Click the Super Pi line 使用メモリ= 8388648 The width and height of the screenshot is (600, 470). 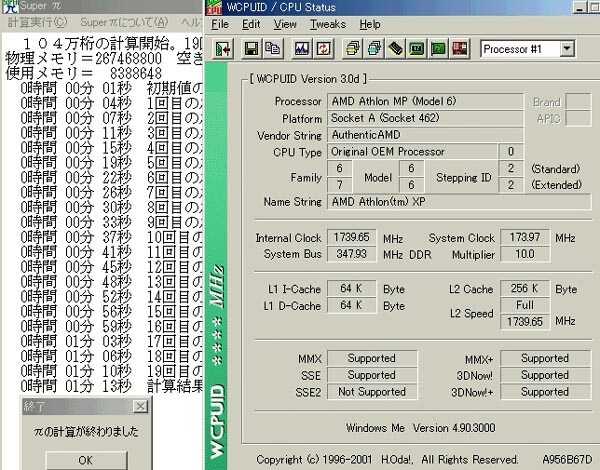[x=84, y=73]
